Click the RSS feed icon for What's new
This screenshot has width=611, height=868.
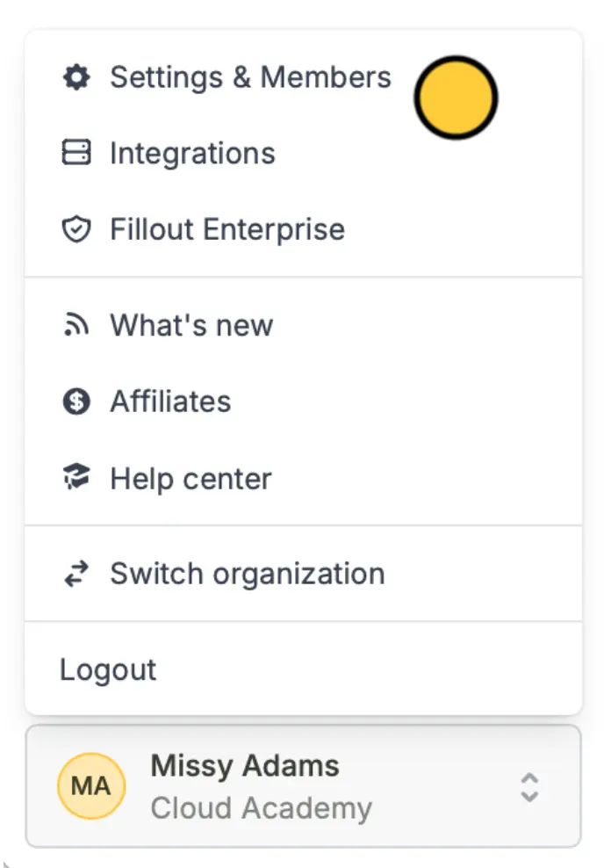(x=76, y=324)
